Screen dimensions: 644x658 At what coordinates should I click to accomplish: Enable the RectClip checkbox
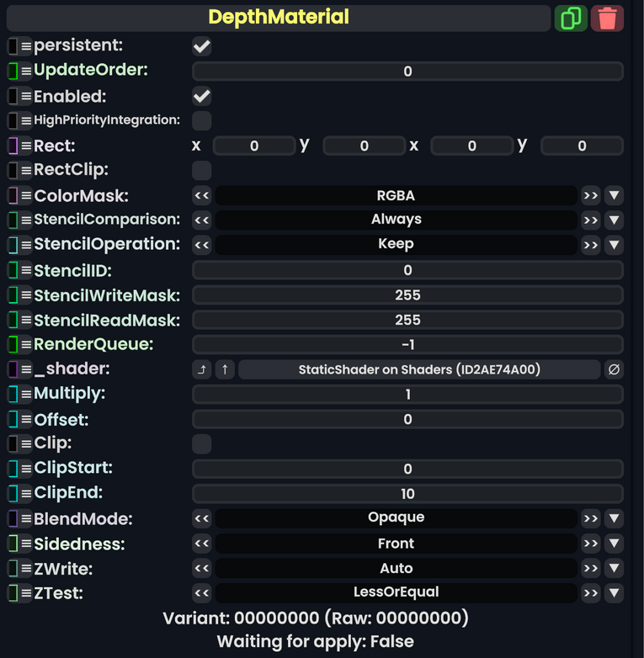click(202, 171)
